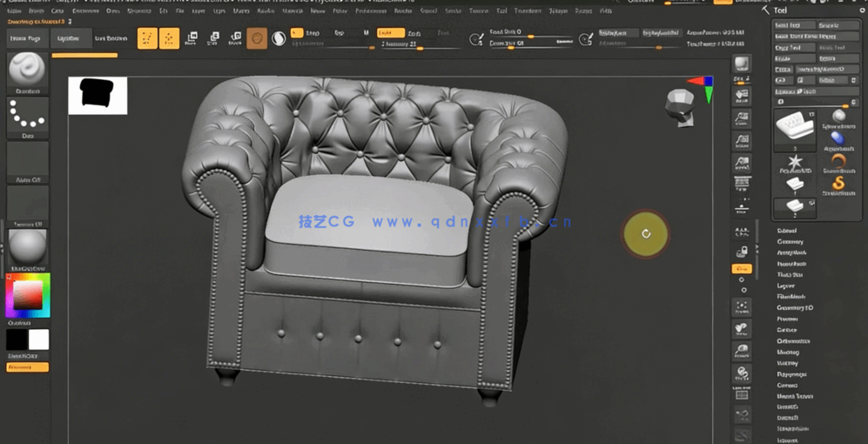Image resolution: width=868 pixels, height=444 pixels.
Task: Toggle Perspective on the right shelf
Action: click(x=742, y=186)
